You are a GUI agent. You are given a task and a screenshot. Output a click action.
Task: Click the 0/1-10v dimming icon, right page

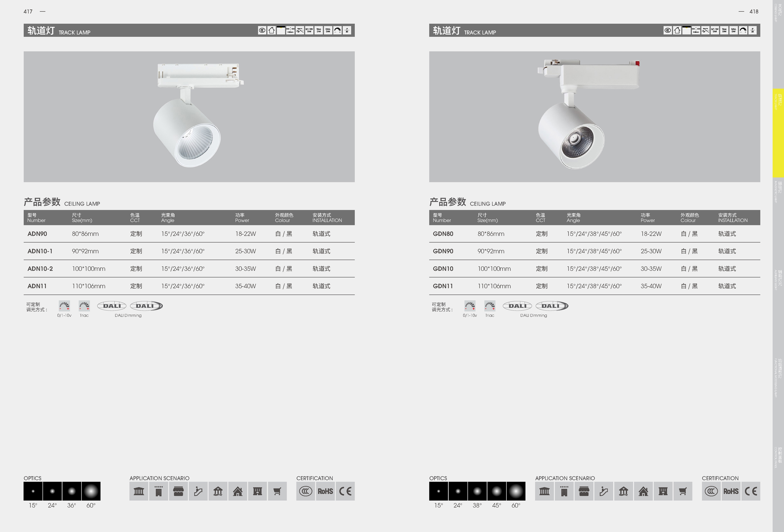pyautogui.click(x=469, y=306)
